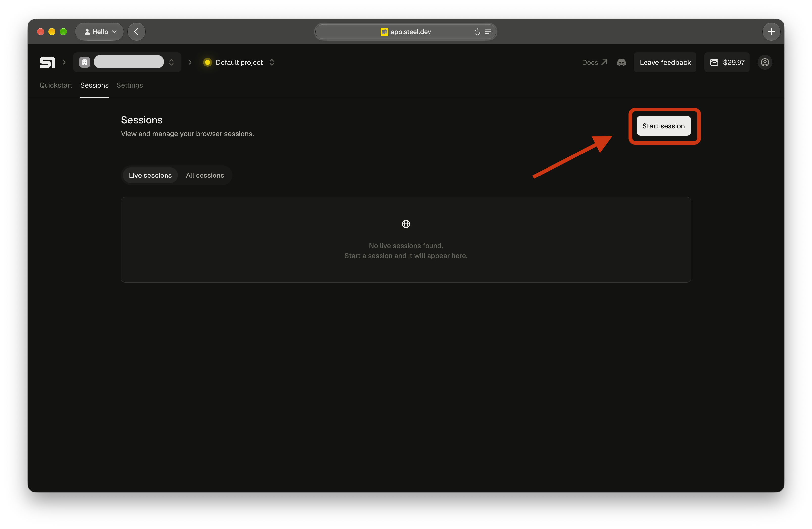Open the Discord community icon

621,62
